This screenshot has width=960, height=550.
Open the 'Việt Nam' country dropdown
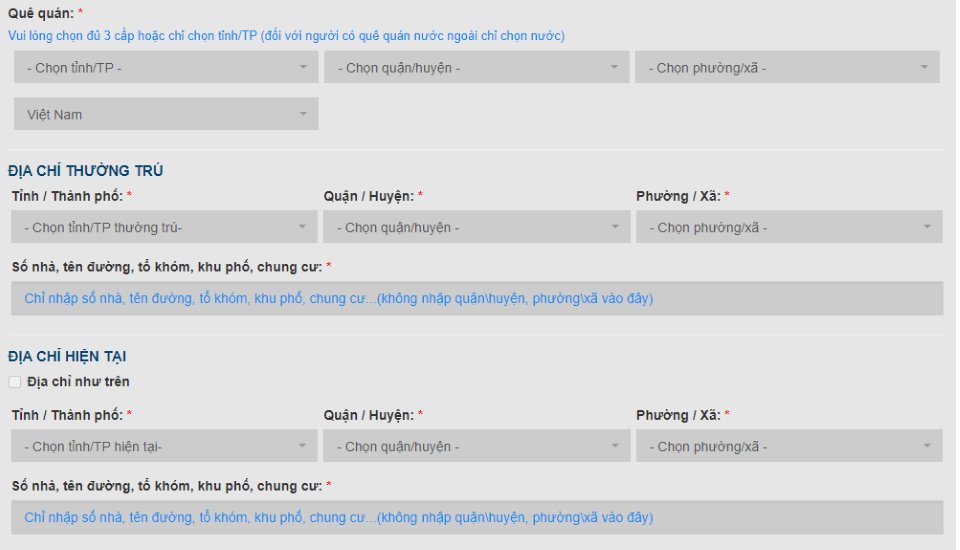click(x=165, y=114)
